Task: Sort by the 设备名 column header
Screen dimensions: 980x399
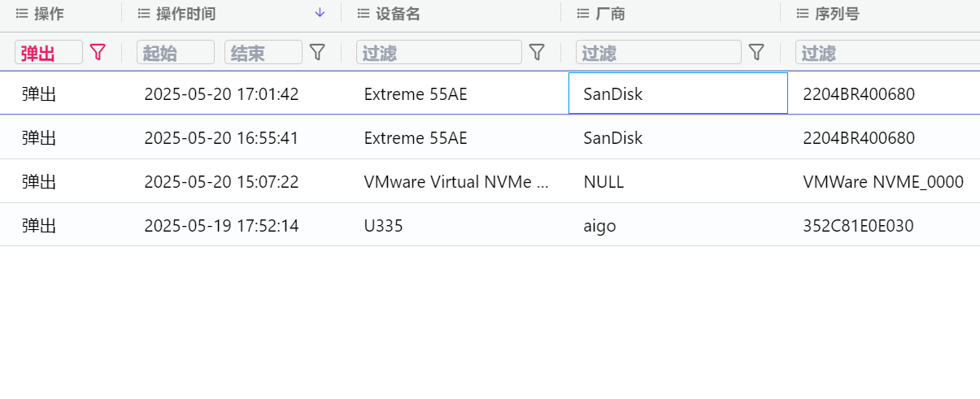Action: 399,14
